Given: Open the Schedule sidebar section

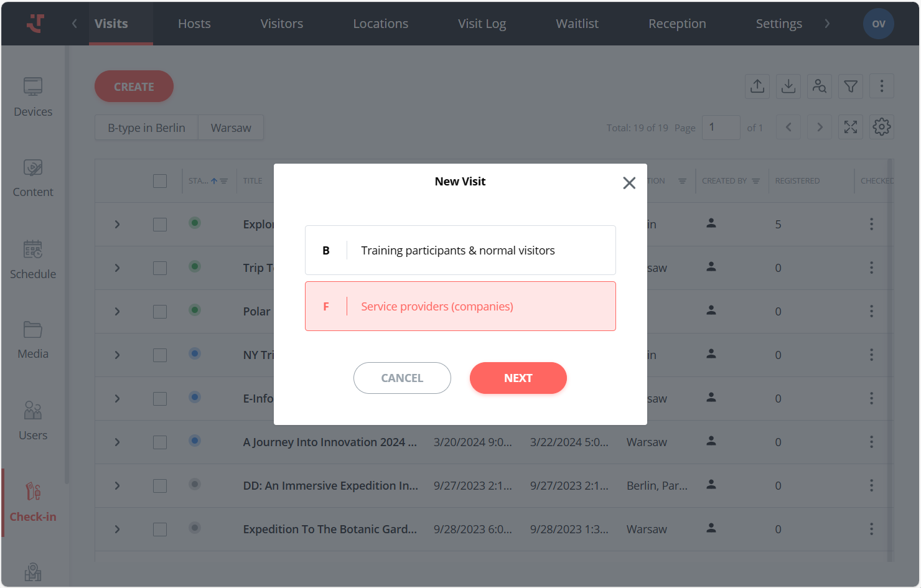Looking at the screenshot, I should click(x=33, y=259).
